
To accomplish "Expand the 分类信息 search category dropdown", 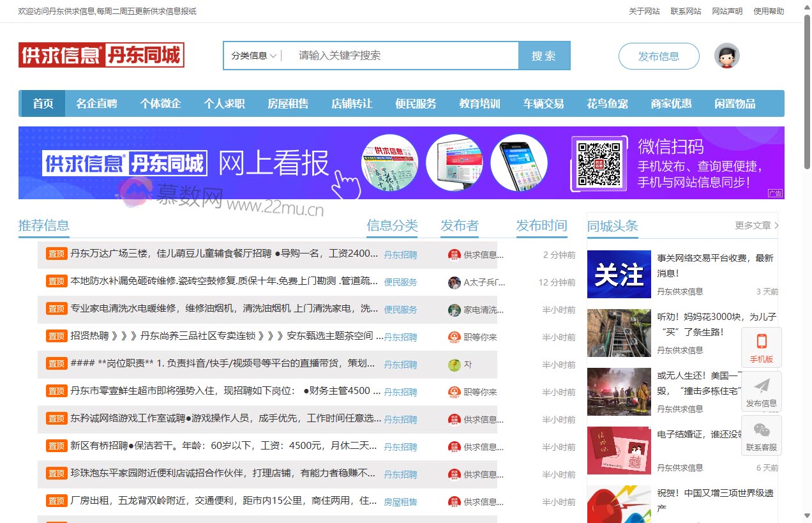I will click(x=253, y=56).
